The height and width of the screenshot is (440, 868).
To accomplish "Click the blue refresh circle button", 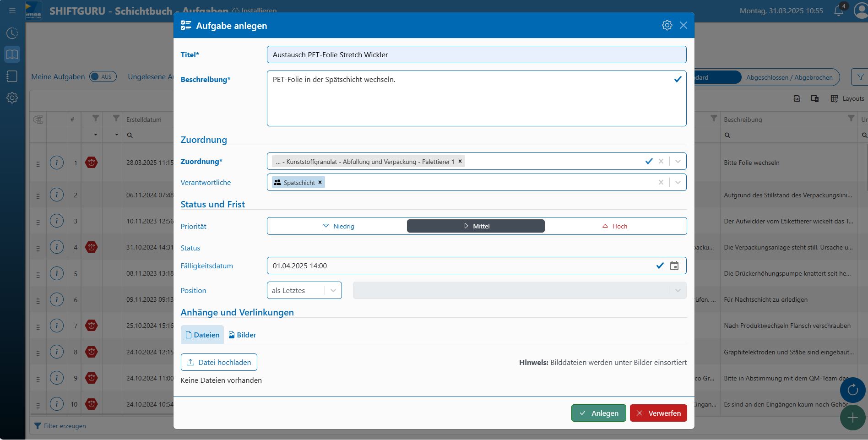I will [852, 390].
